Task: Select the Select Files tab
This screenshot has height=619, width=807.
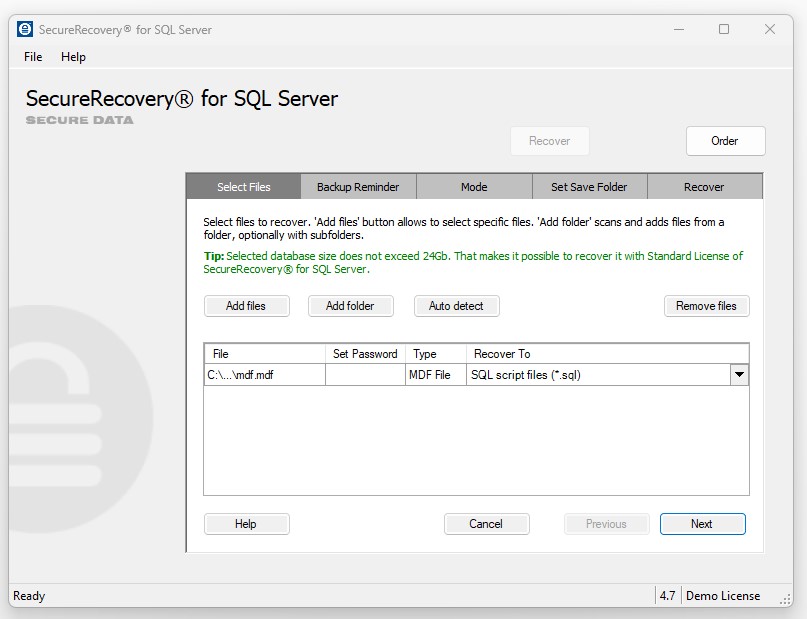Action: tap(243, 186)
